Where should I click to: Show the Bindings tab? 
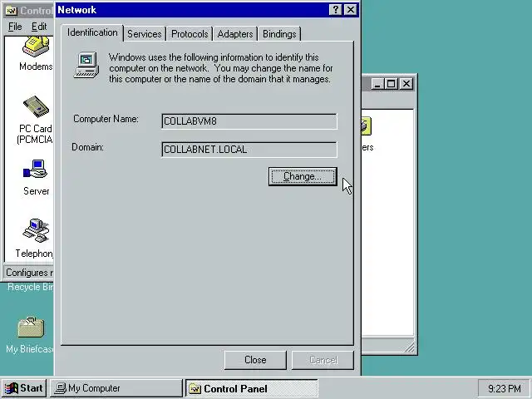(x=279, y=34)
